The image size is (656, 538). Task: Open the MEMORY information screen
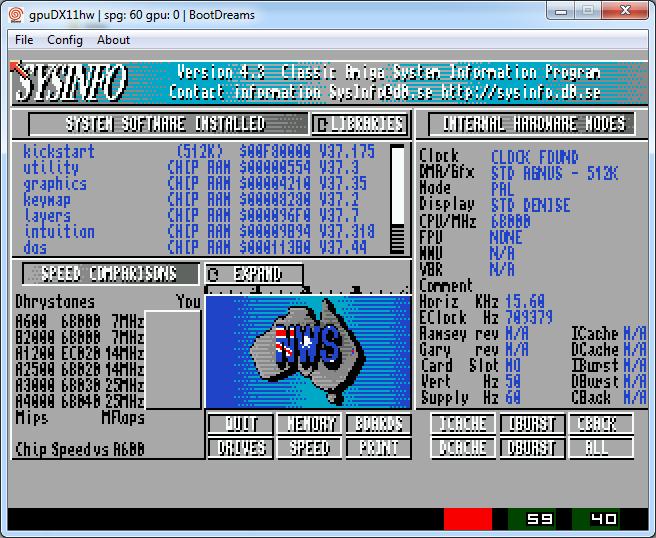(x=310, y=424)
